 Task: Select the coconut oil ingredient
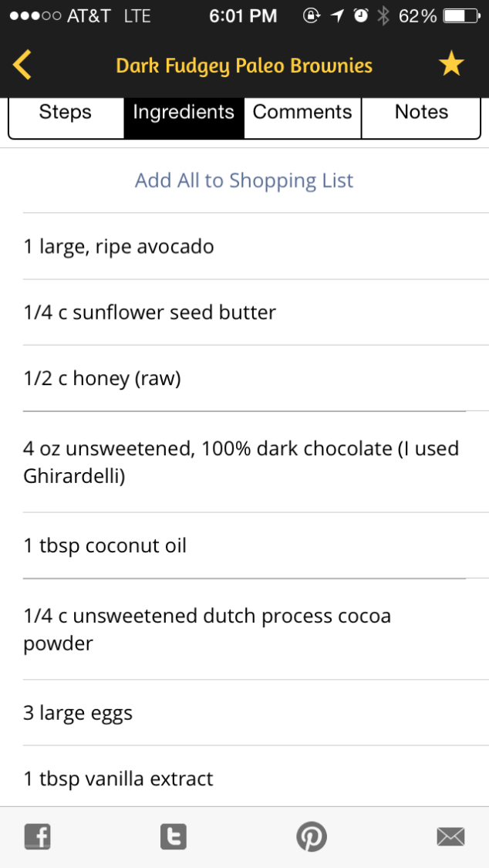point(244,545)
